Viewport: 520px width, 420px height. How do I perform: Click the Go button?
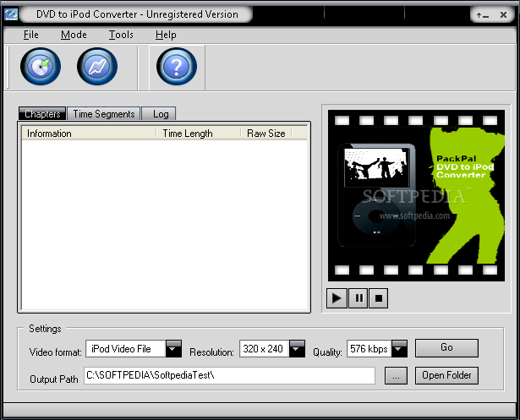446,347
